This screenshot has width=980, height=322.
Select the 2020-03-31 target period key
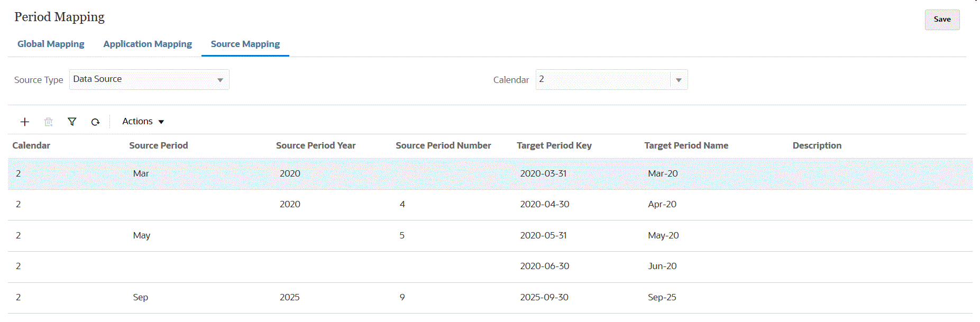click(543, 173)
